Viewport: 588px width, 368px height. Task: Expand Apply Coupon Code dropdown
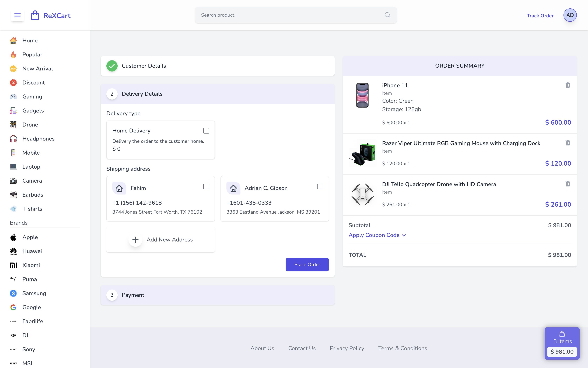coord(377,235)
